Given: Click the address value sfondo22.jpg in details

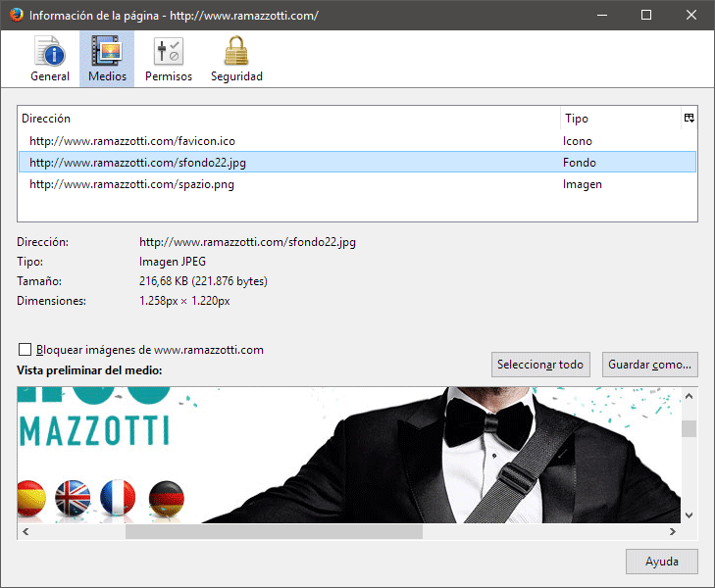Looking at the screenshot, I should point(247,242).
